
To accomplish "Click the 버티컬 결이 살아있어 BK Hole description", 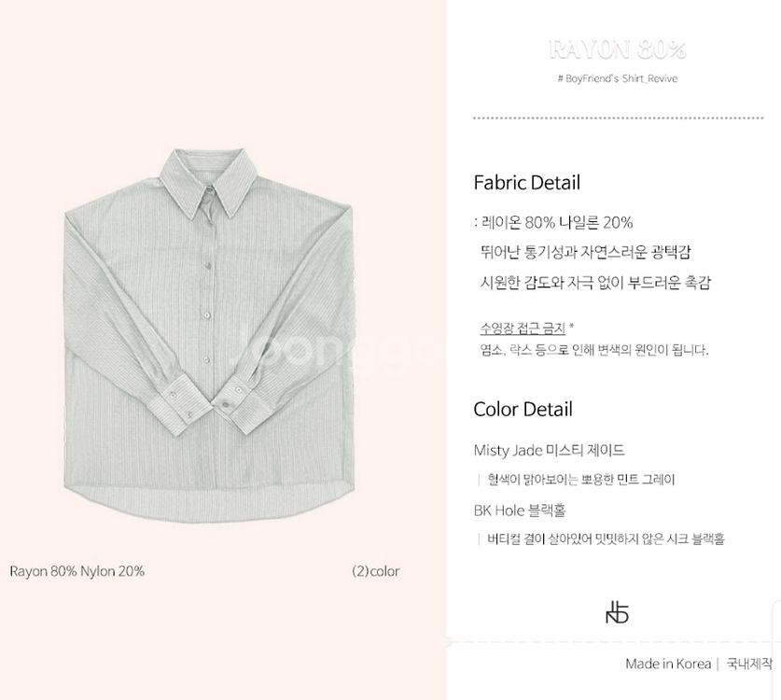I will pos(606,539).
